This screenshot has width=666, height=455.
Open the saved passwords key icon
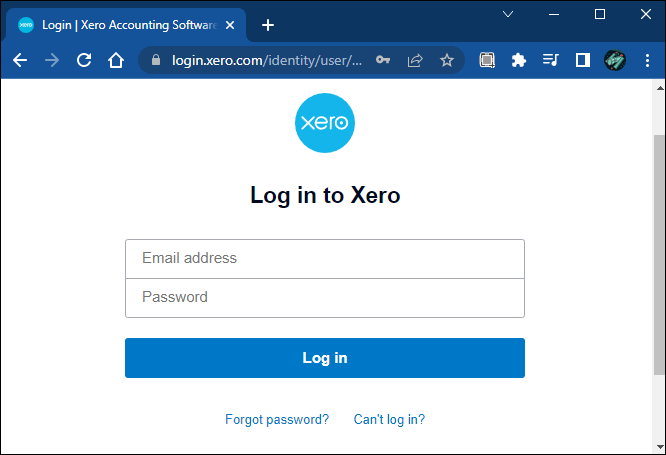tap(383, 60)
